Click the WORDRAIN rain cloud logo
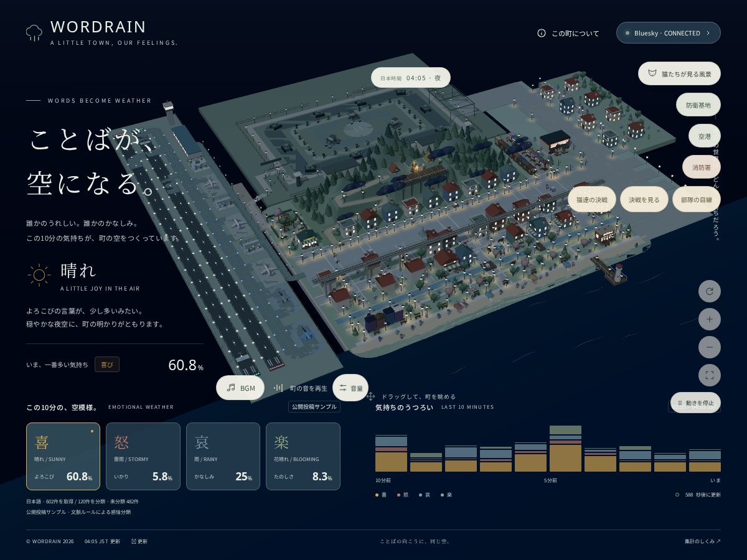This screenshot has width=747, height=560. pos(34,32)
